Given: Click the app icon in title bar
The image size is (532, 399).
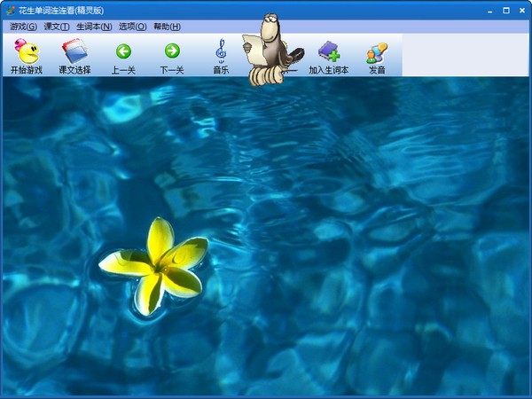Looking at the screenshot, I should pyautogui.click(x=10, y=11).
